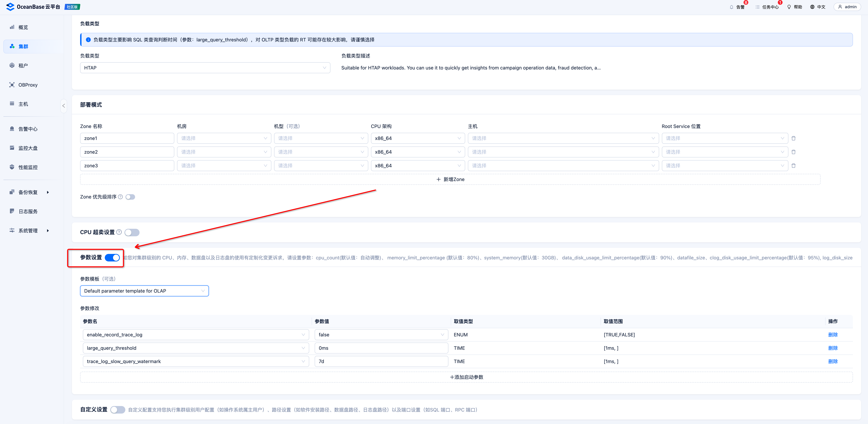Open the 负载类型 HTAP dropdown
The width and height of the screenshot is (868, 424).
(x=205, y=68)
